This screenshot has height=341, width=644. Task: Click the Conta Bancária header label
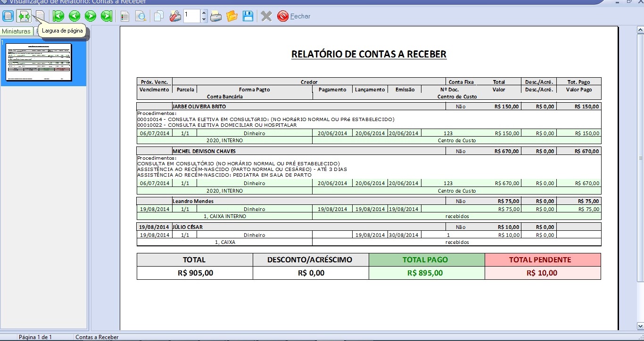coord(225,97)
